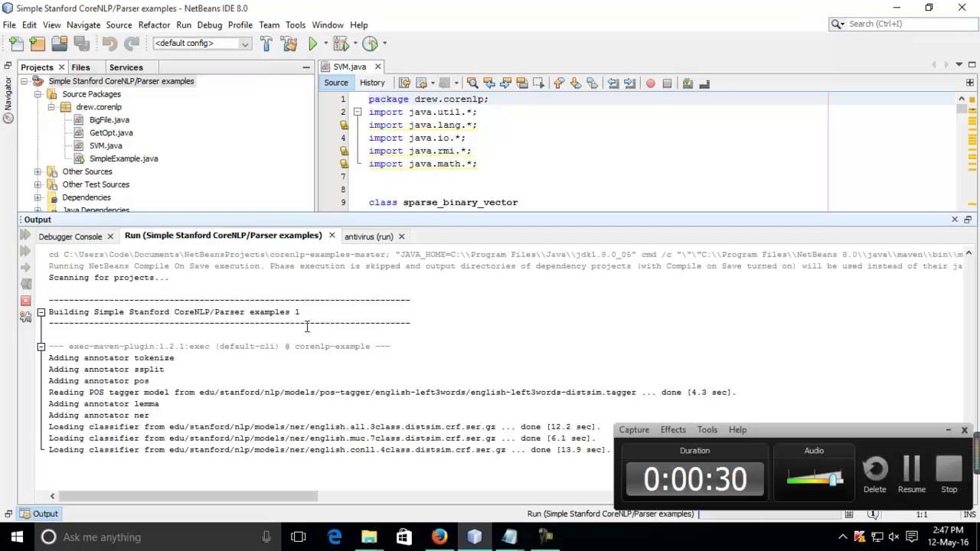Toggle Bookmark on current line
980x551 pixels.
[593, 83]
